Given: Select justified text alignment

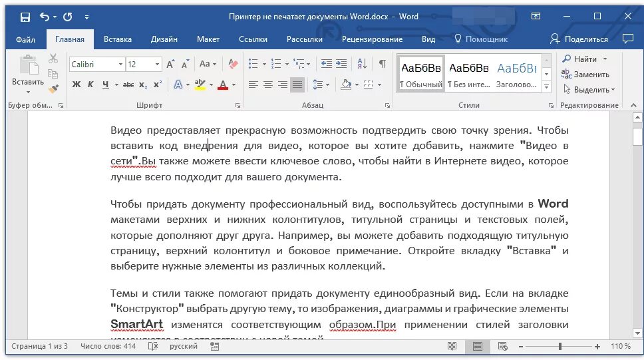Looking at the screenshot, I should (x=297, y=85).
